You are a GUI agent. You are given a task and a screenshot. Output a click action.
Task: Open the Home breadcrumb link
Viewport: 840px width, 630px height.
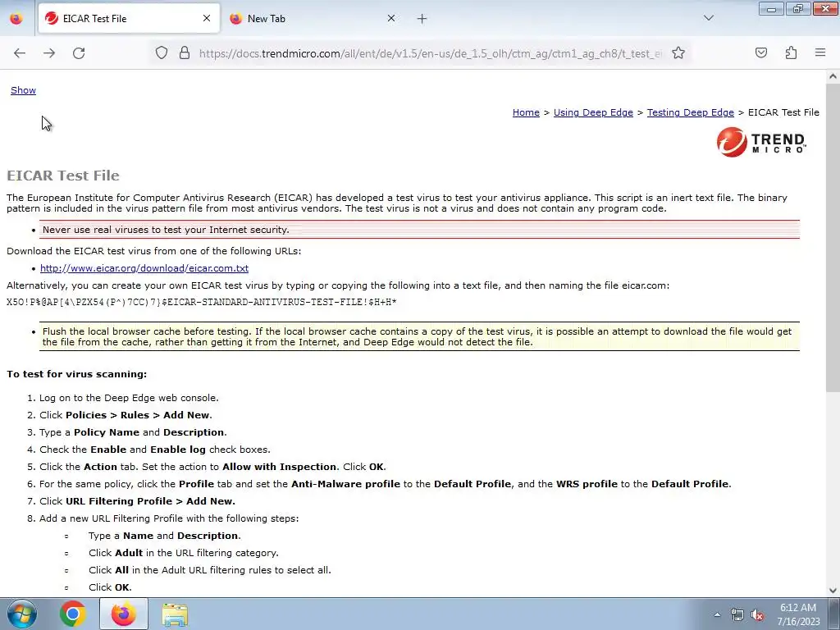[526, 112]
